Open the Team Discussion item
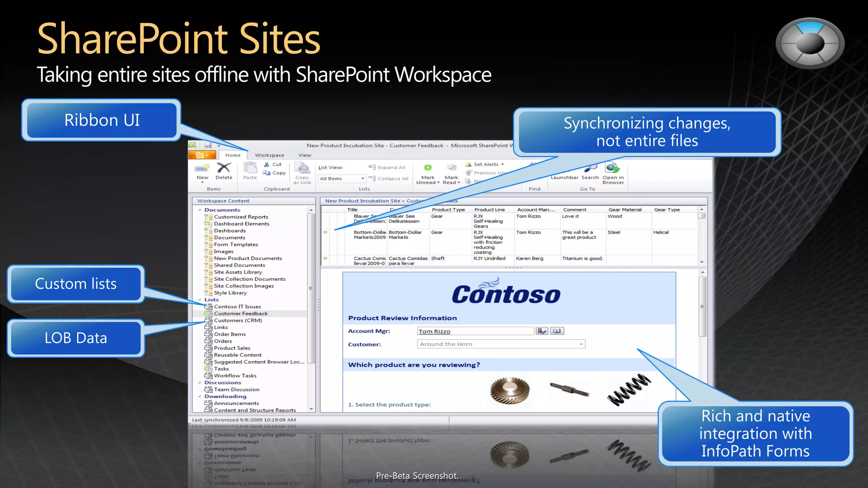 [x=236, y=390]
